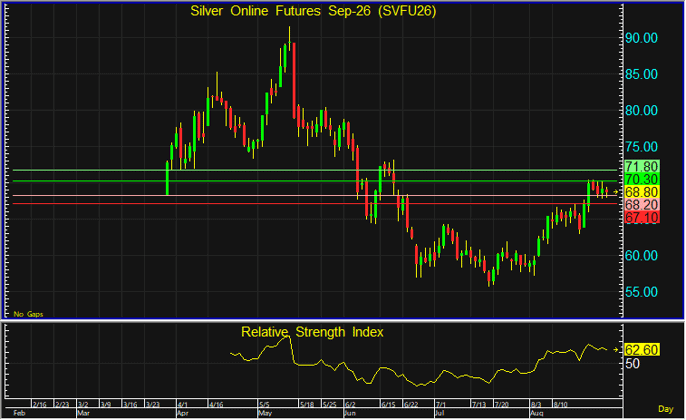Image resolution: width=686 pixels, height=420 pixels.
Task: Click the 3/2 date label
Action: pos(83,405)
